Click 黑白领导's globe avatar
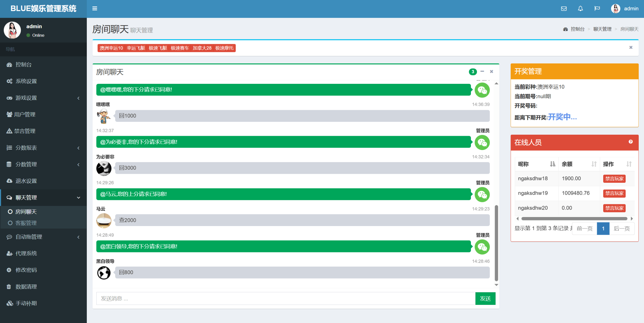The image size is (644, 323). tap(104, 272)
